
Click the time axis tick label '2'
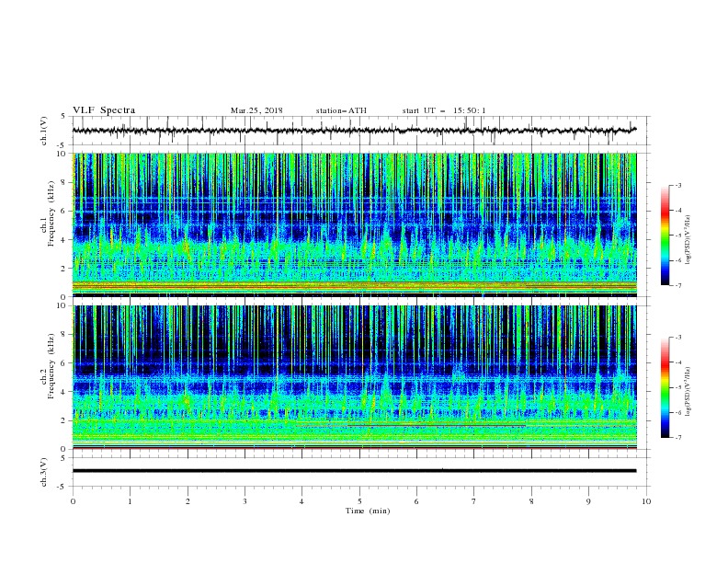[x=188, y=501]
